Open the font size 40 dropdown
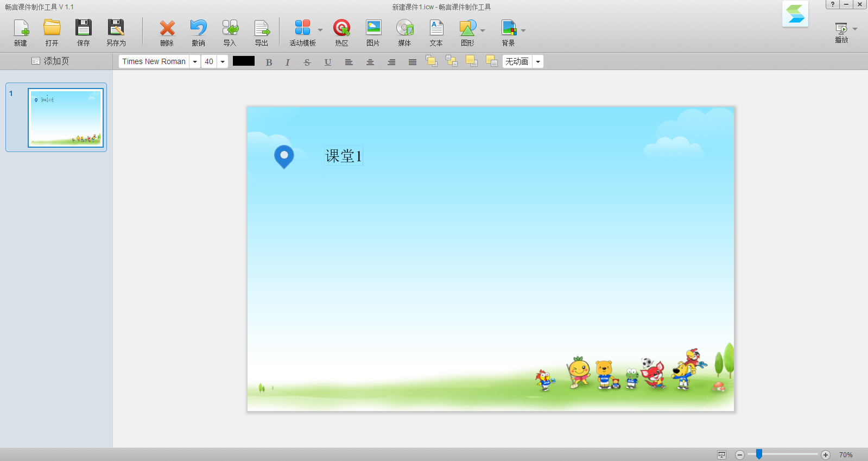Image resolution: width=868 pixels, height=461 pixels. tap(223, 61)
